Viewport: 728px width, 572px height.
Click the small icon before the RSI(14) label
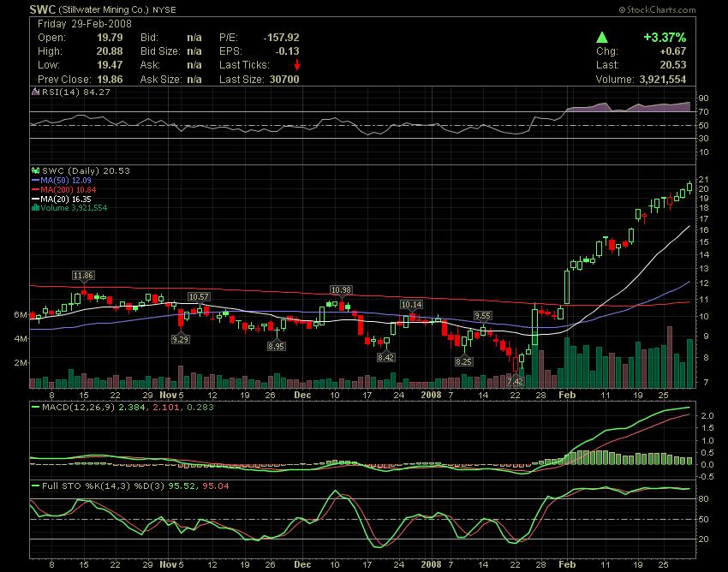coord(36,92)
